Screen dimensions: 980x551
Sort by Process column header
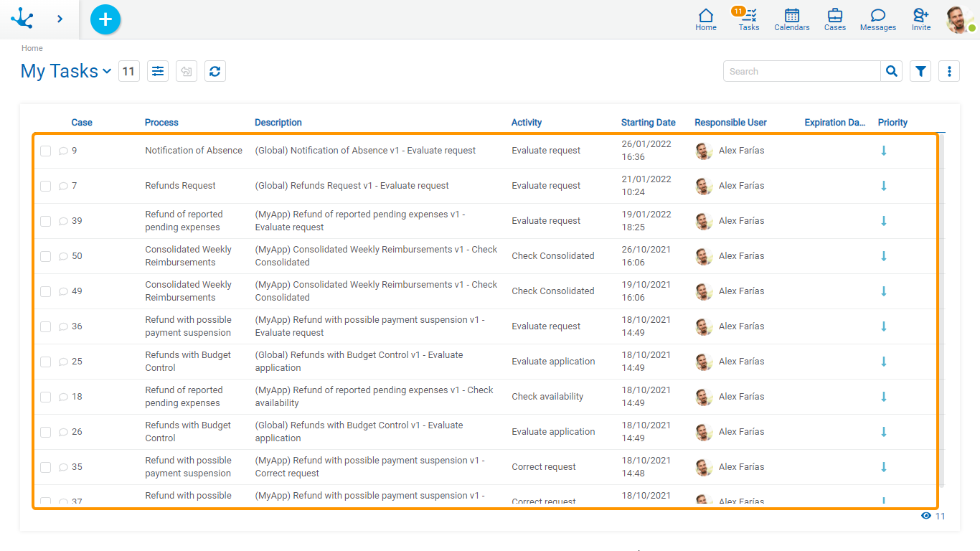[161, 123]
